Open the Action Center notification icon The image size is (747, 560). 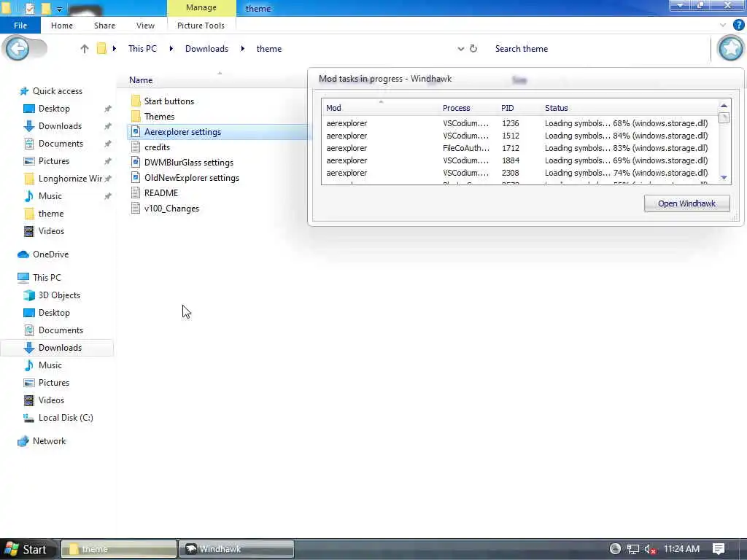pyautogui.click(x=719, y=549)
